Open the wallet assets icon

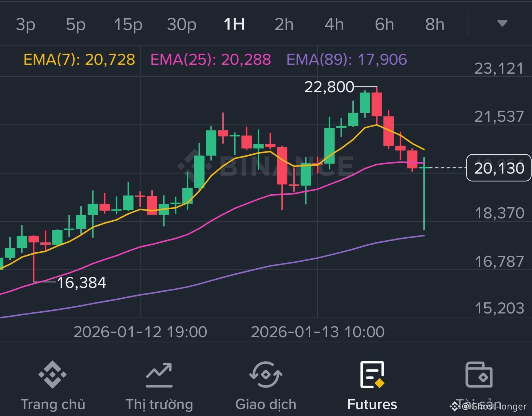479,375
